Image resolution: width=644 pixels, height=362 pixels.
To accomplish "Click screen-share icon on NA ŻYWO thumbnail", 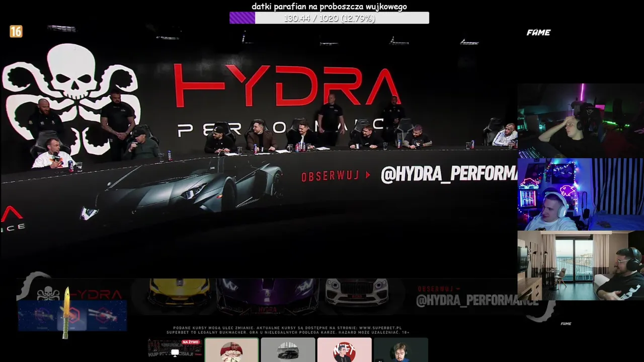I will click(x=175, y=352).
